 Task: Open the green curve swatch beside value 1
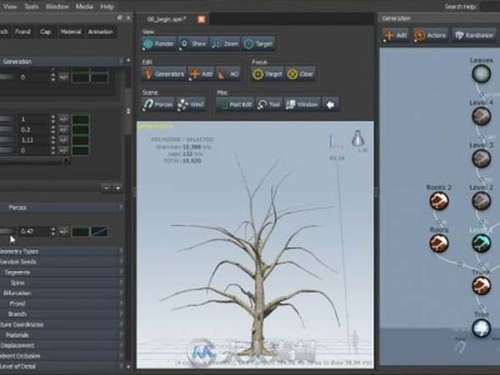pos(81,119)
